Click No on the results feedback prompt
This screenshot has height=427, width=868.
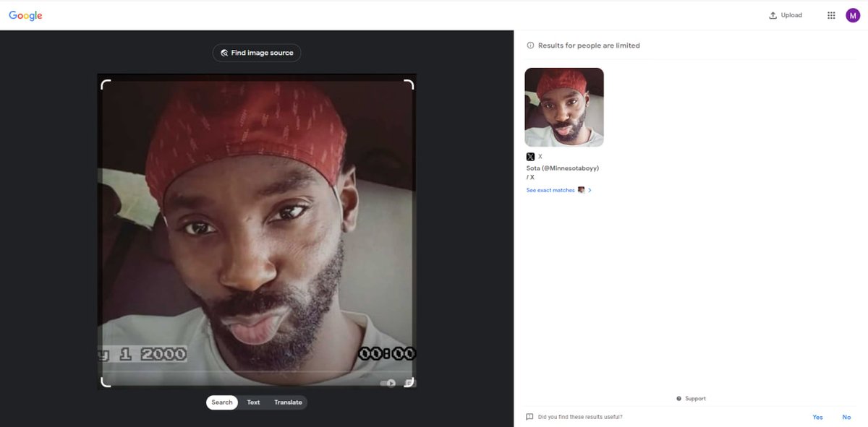(846, 417)
